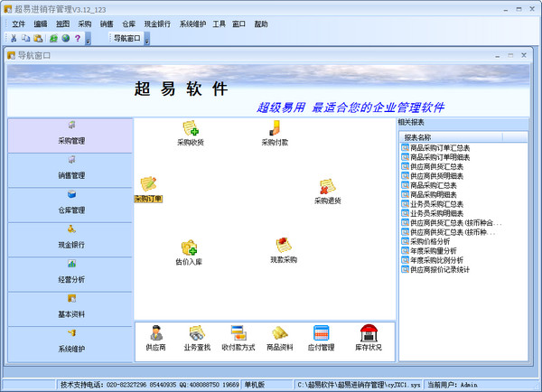542x392 pixels.
Task: Select 销售管理 in the left sidebar
Action: (70, 171)
